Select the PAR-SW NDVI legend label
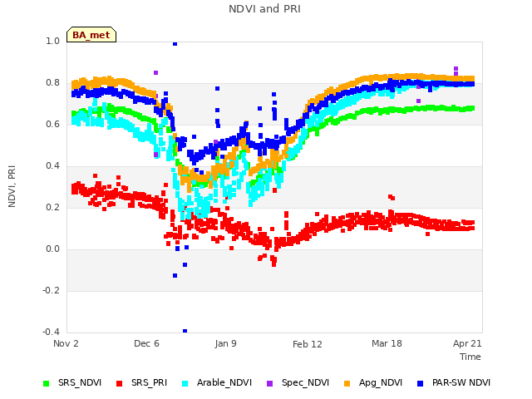The image size is (532, 399). (461, 382)
